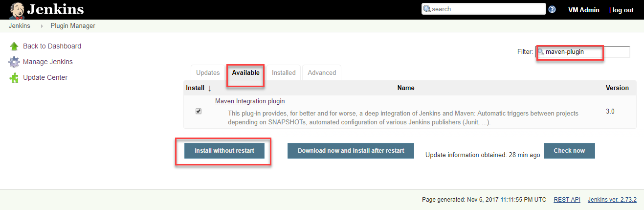Viewport: 644px width, 210px height.
Task: Click the log out link
Action: (623, 10)
